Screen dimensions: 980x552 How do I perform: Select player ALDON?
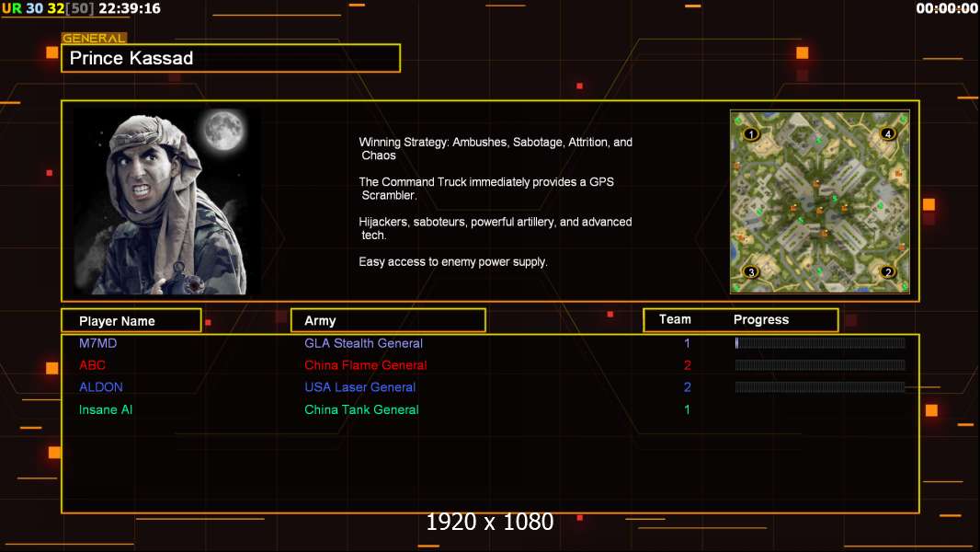tap(100, 387)
